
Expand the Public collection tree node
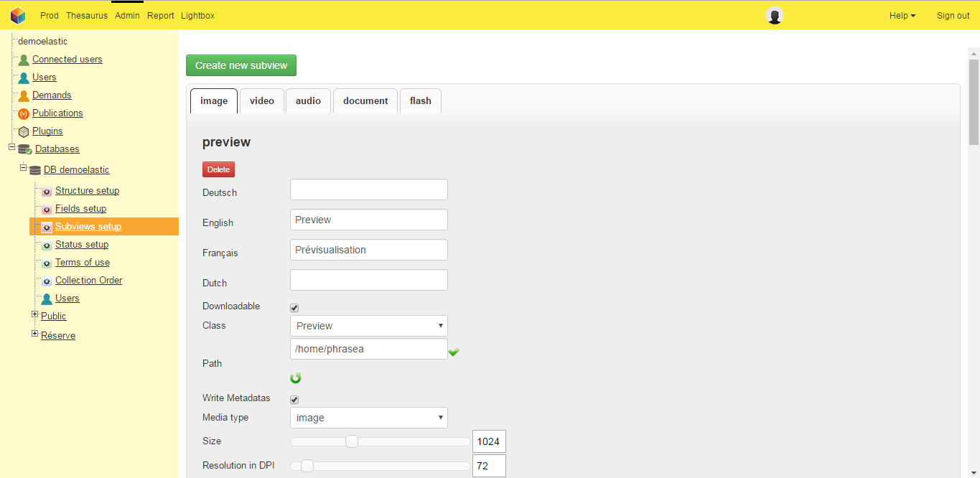click(35, 314)
